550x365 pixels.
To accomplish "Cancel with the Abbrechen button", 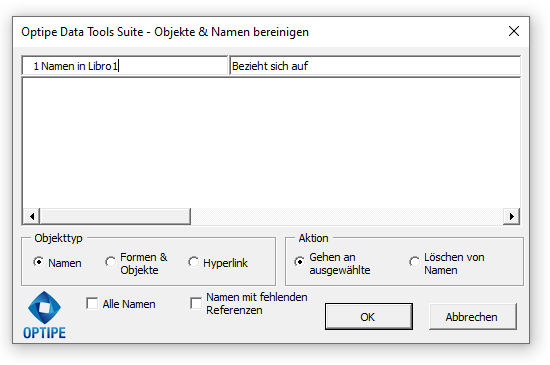I will [x=472, y=317].
